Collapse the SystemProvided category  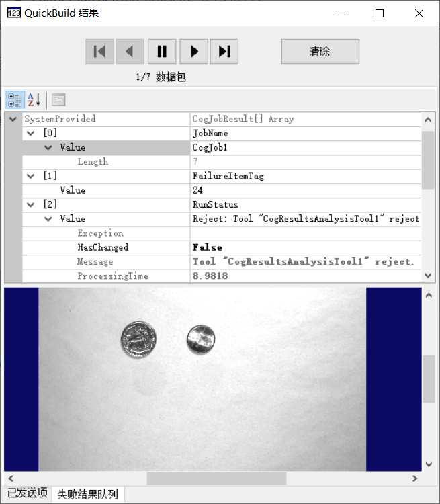pos(13,119)
